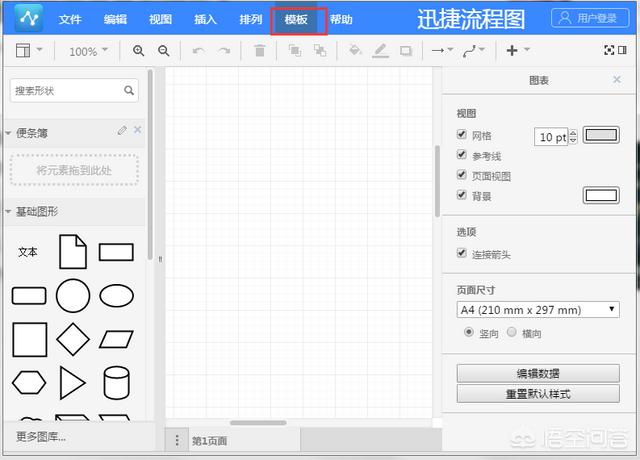640x460 pixels.
Task: Select the triangle shape
Action: [x=72, y=382]
